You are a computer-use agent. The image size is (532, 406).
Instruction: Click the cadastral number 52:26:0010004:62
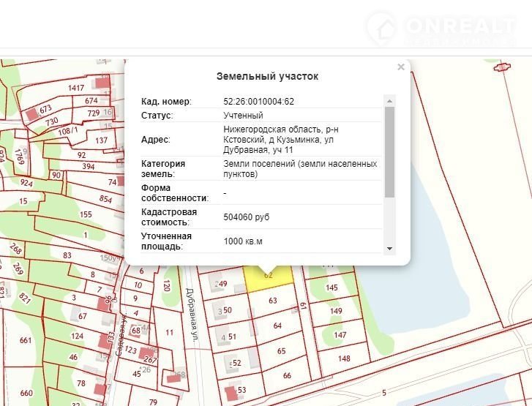pyautogui.click(x=258, y=102)
